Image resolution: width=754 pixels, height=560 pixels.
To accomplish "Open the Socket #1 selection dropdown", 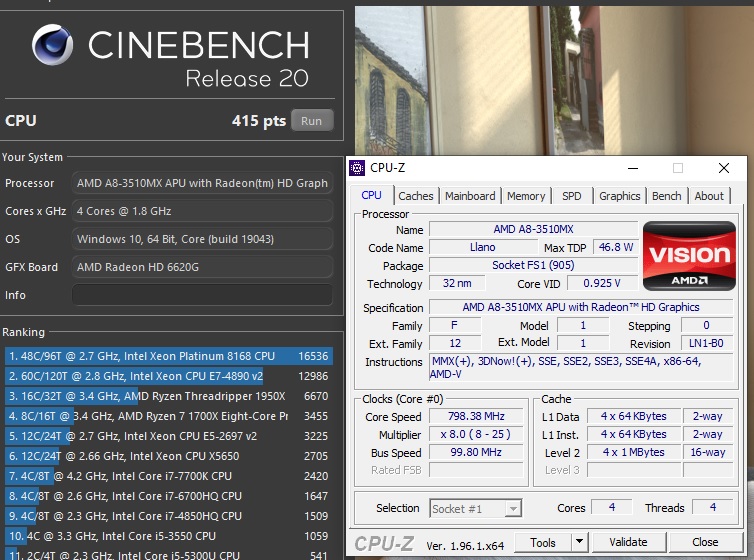I will coord(475,509).
